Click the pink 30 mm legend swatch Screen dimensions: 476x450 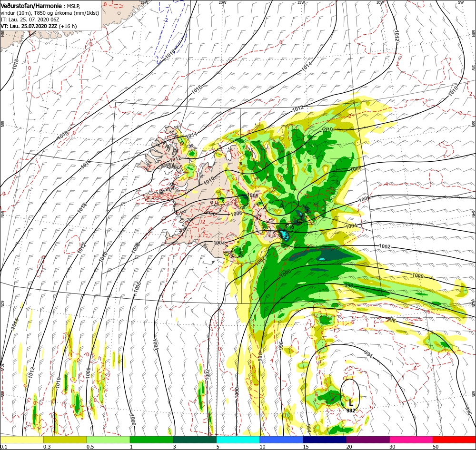[x=411, y=440]
